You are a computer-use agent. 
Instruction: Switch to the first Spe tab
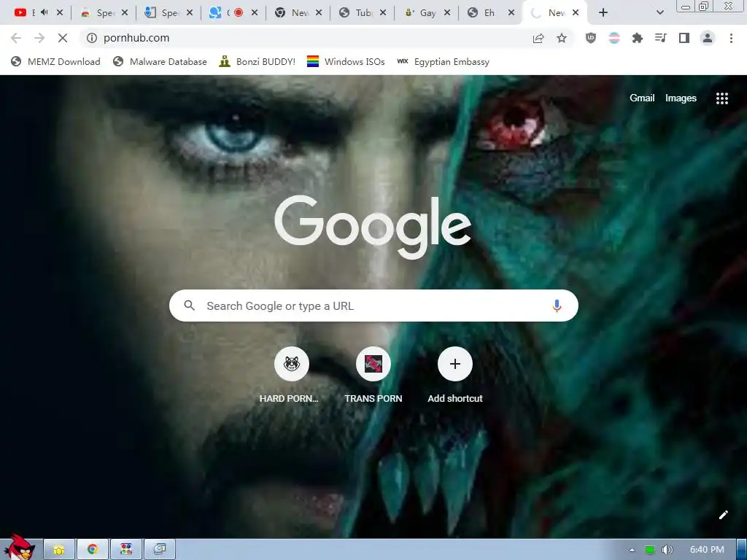coord(99,13)
